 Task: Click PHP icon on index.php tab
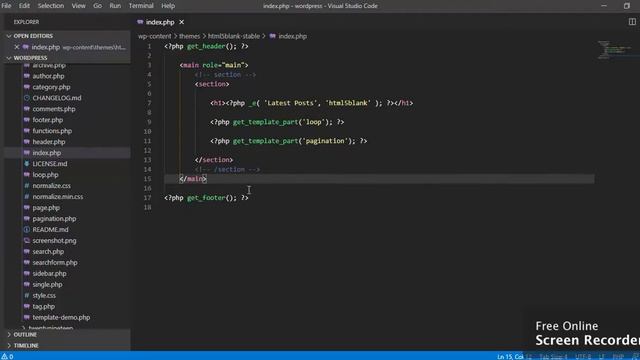(x=140, y=22)
